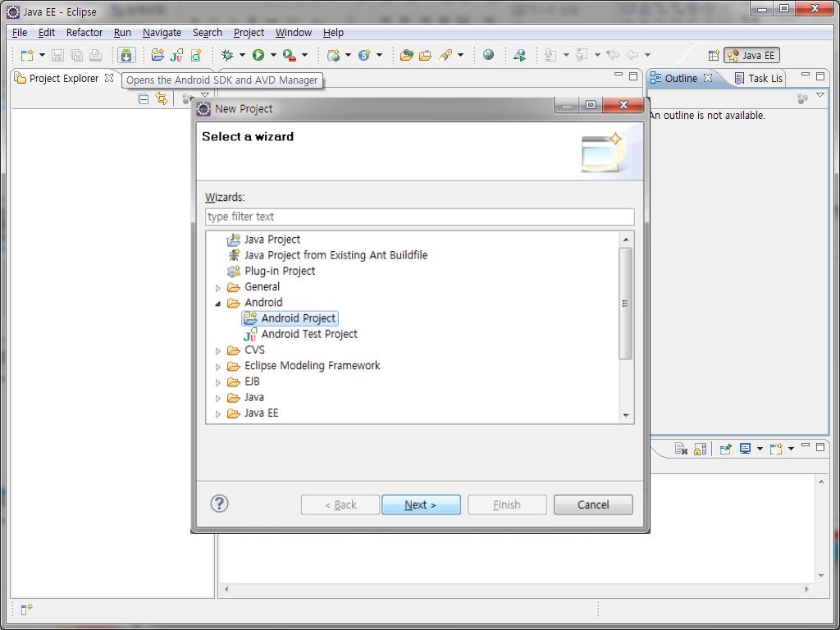Viewport: 840px width, 630px height.
Task: Click the Debug bug icon
Action: 228,55
